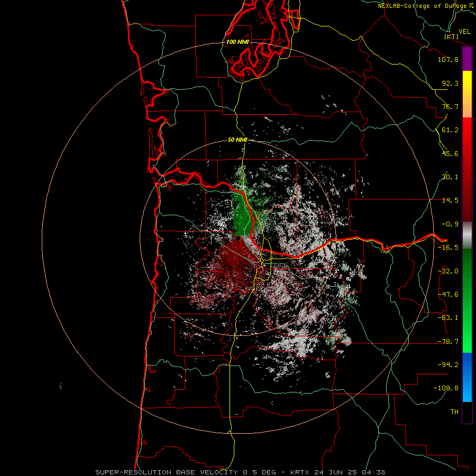Image resolution: width=476 pixels, height=476 pixels.
Task: Click the TH legend label
Action: [454, 412]
